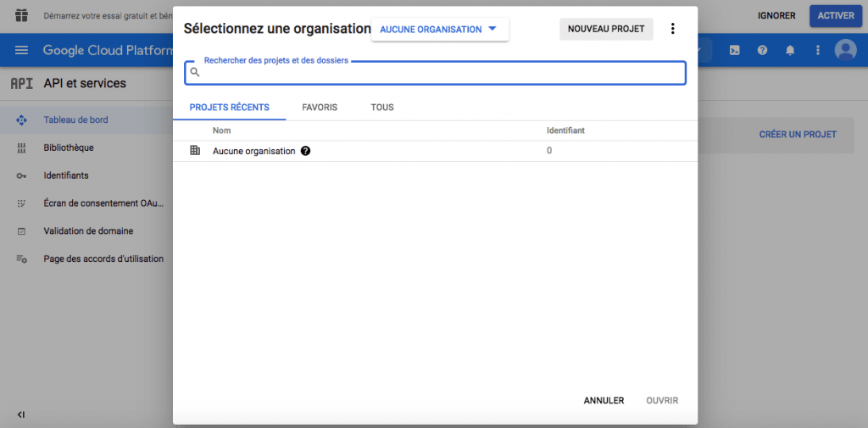Click help icon next to Aucune organisation
The height and width of the screenshot is (428, 868).
tap(305, 151)
